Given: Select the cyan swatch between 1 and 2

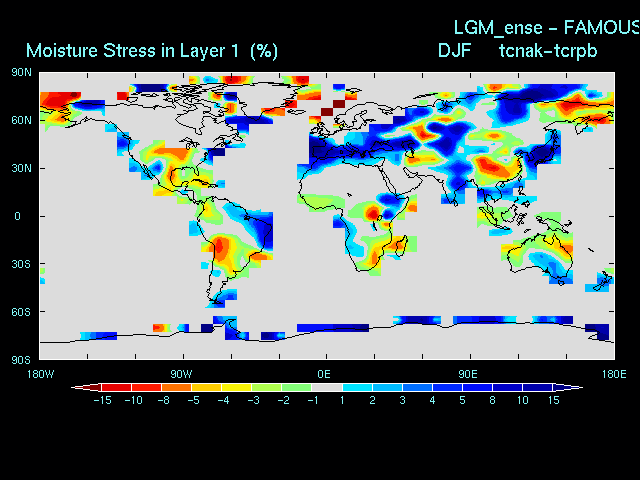Looking at the screenshot, I should 357,386.
